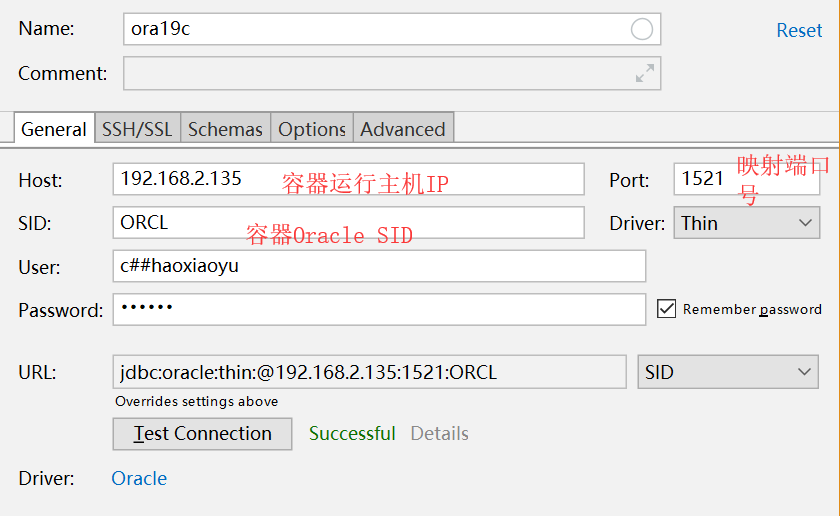Go to the Advanced tab
This screenshot has height=516, width=840.
[403, 129]
